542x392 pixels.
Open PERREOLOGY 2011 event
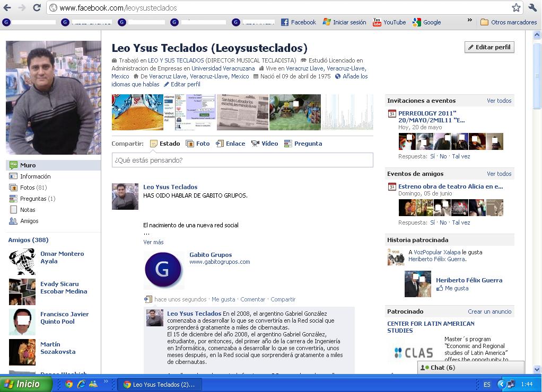click(431, 117)
